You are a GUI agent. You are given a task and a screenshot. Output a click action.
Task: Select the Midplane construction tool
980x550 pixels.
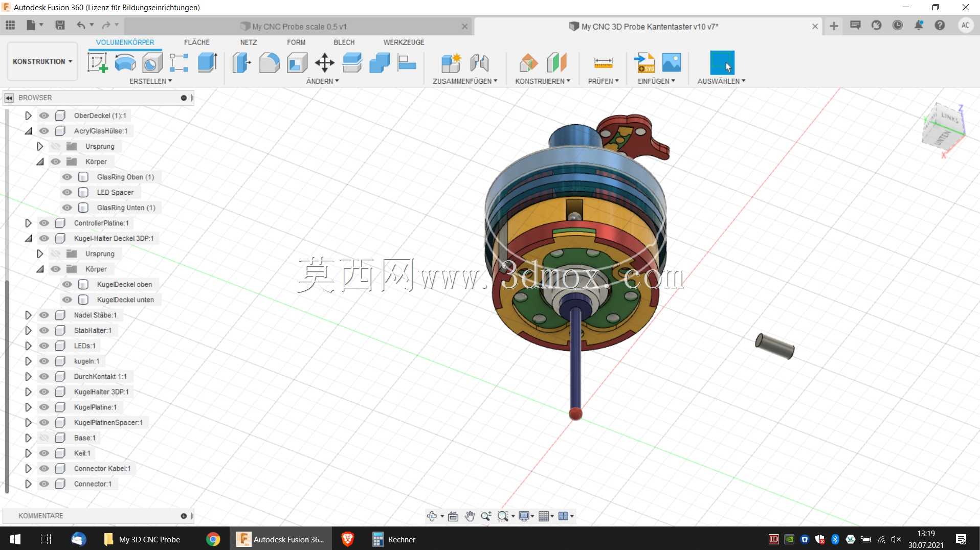(x=556, y=63)
